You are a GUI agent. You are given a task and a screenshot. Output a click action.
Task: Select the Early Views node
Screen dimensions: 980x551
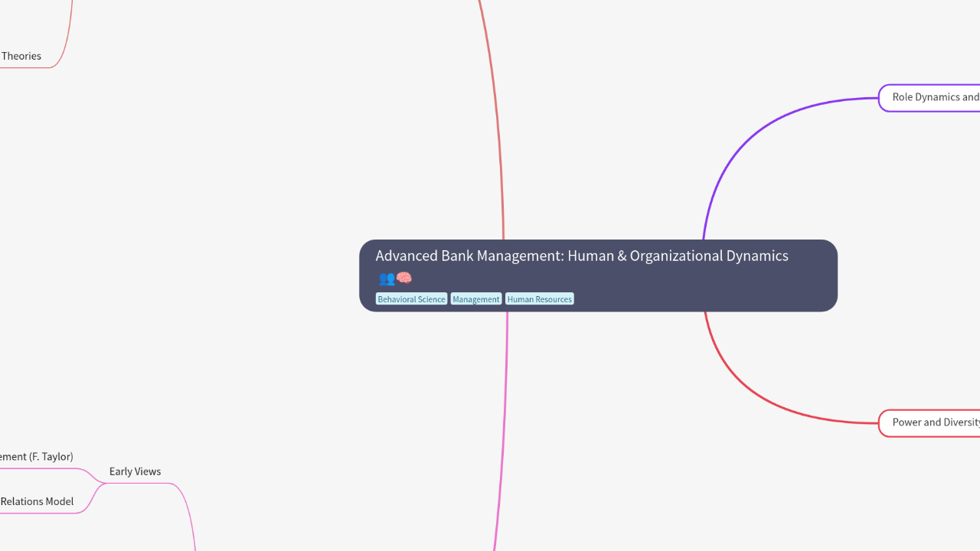[135, 471]
